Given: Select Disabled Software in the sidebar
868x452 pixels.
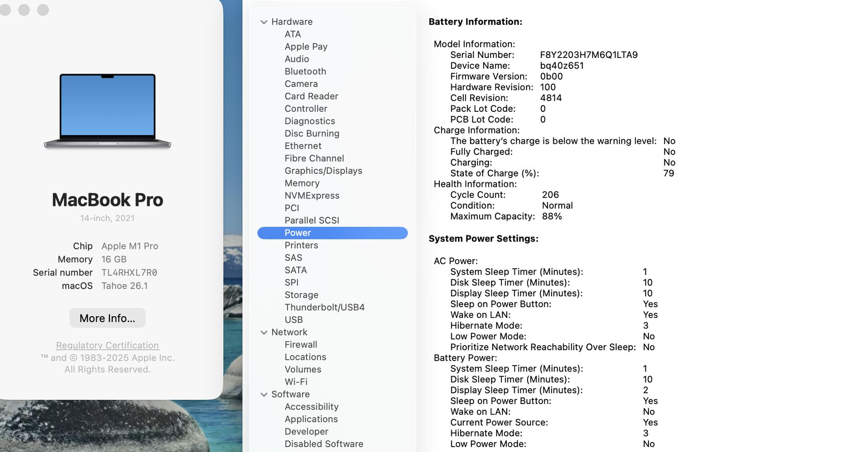Looking at the screenshot, I should pyautogui.click(x=324, y=444).
